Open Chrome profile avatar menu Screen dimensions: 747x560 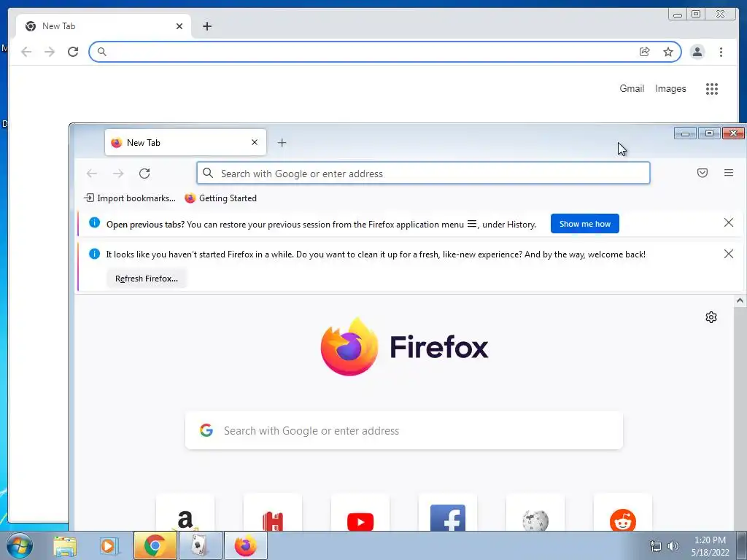point(697,52)
